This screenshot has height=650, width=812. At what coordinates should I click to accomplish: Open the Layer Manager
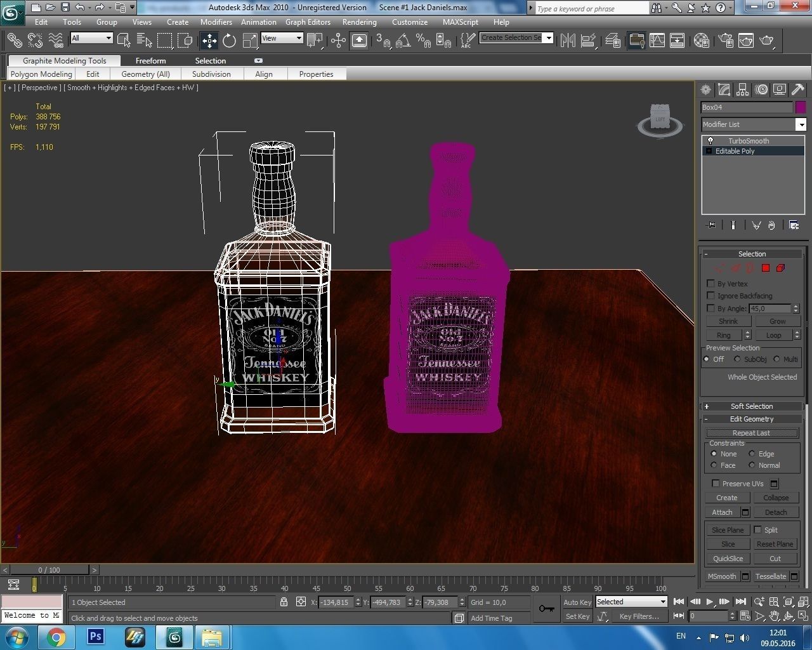[x=613, y=41]
